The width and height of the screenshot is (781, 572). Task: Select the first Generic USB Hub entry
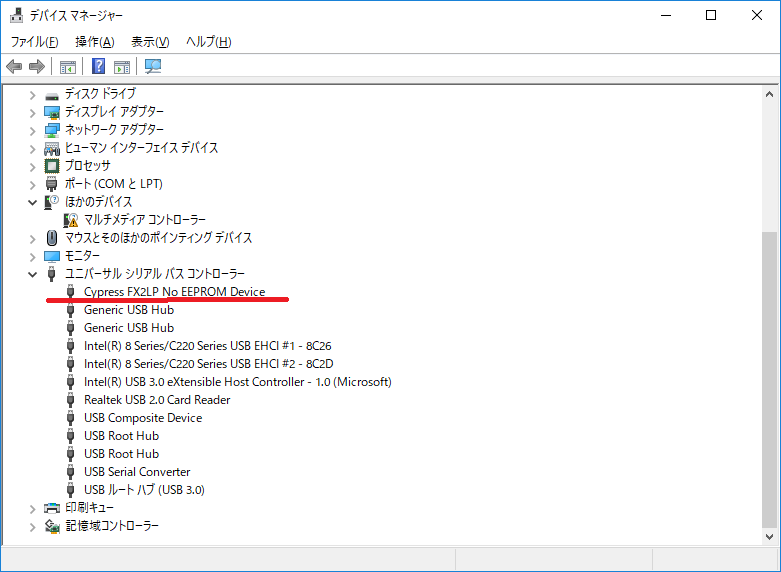[129, 309]
